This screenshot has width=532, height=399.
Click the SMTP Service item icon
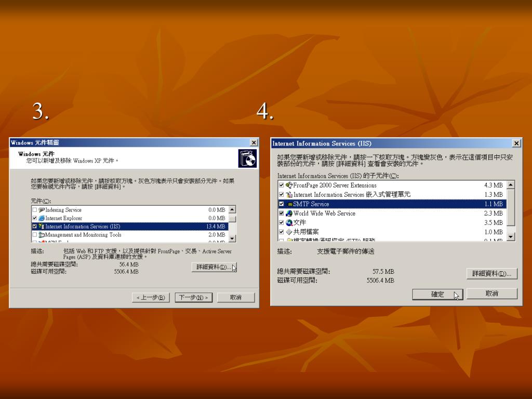coord(289,204)
